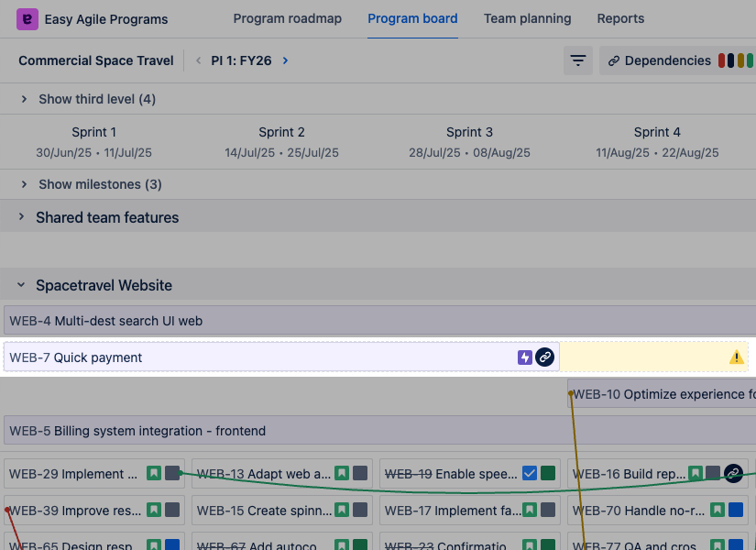756x550 pixels.
Task: Expand the Shared team features section
Action: tap(22, 217)
